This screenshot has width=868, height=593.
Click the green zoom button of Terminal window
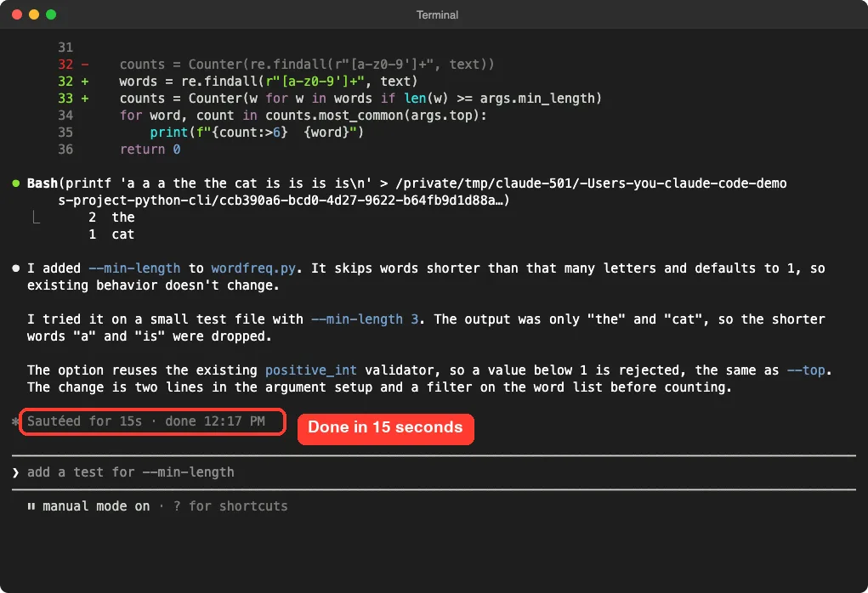pos(51,14)
